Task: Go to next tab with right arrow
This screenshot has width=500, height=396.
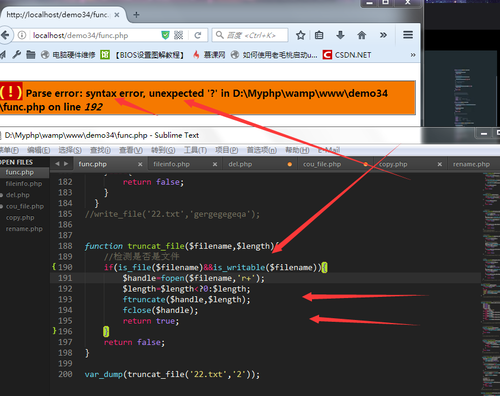Action: pos(66,164)
